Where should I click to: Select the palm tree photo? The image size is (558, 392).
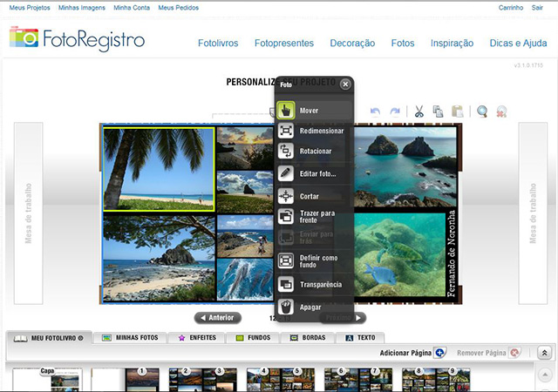tap(159, 169)
